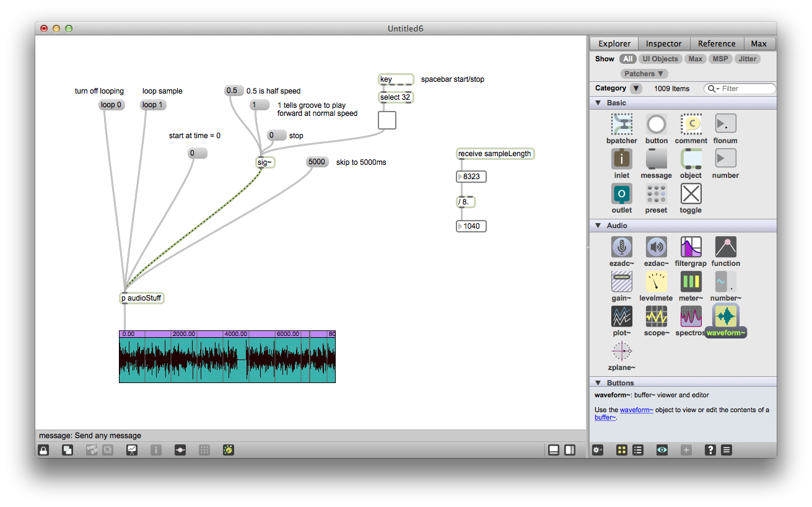Click the preset object icon
812x507 pixels.
click(657, 193)
